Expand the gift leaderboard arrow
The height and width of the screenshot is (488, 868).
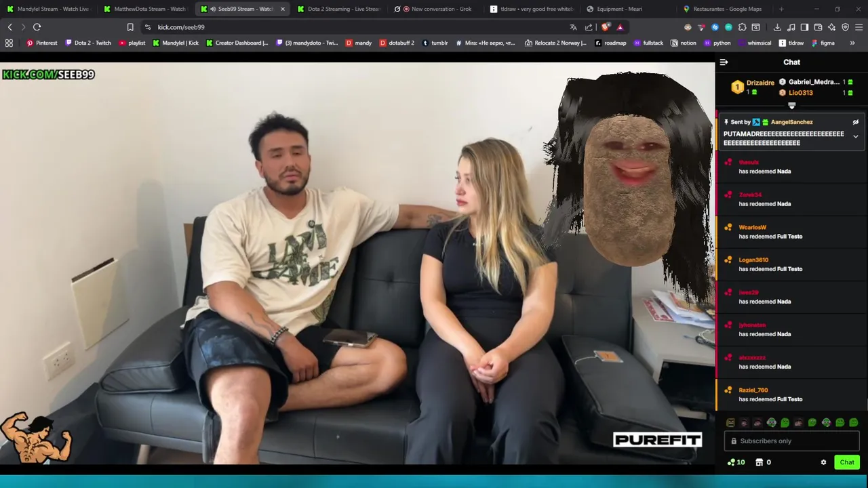point(791,106)
